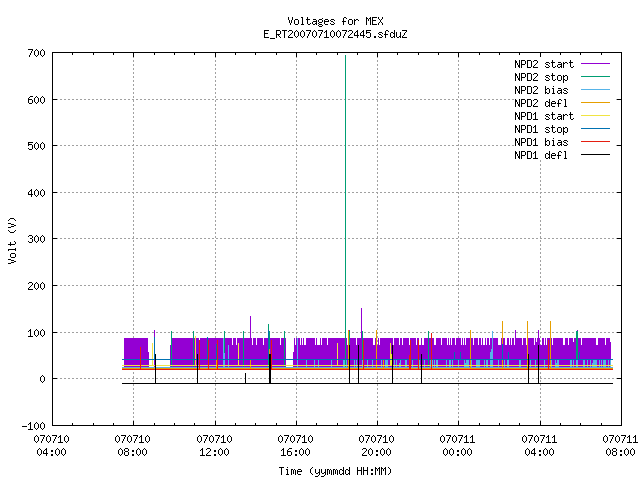The height and width of the screenshot is (480, 640).
Task: Click the '070711 08:00' x-axis label
Action: pyautogui.click(x=620, y=446)
